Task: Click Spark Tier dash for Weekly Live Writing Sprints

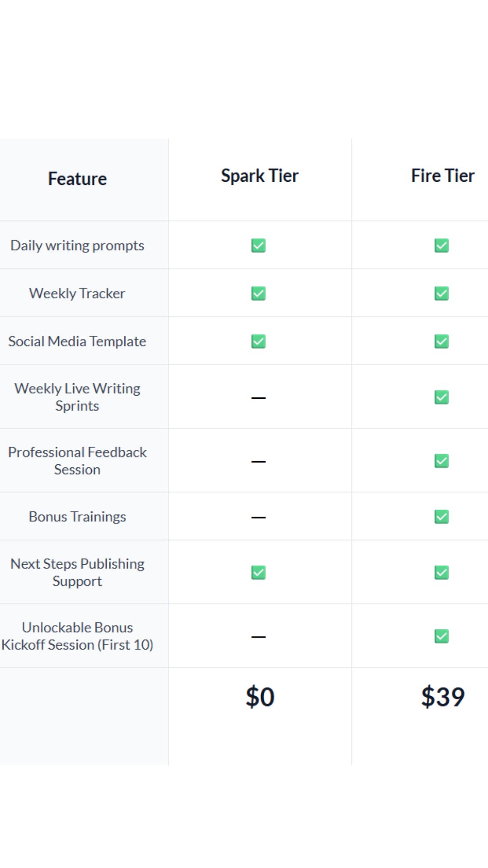Action: pyautogui.click(x=258, y=398)
